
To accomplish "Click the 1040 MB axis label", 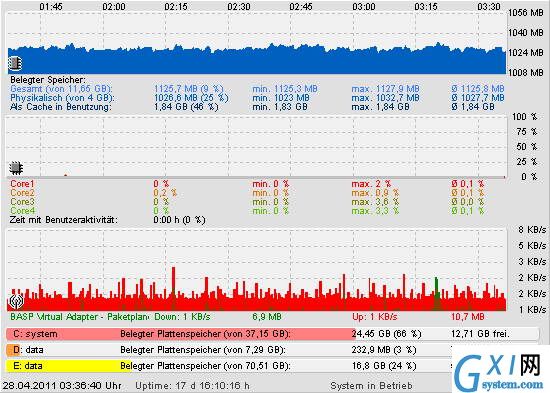I will click(526, 33).
